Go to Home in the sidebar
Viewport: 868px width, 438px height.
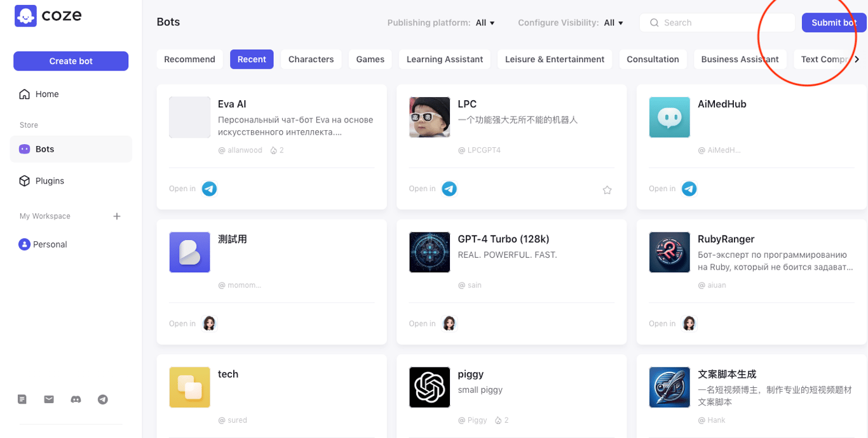(x=71, y=94)
